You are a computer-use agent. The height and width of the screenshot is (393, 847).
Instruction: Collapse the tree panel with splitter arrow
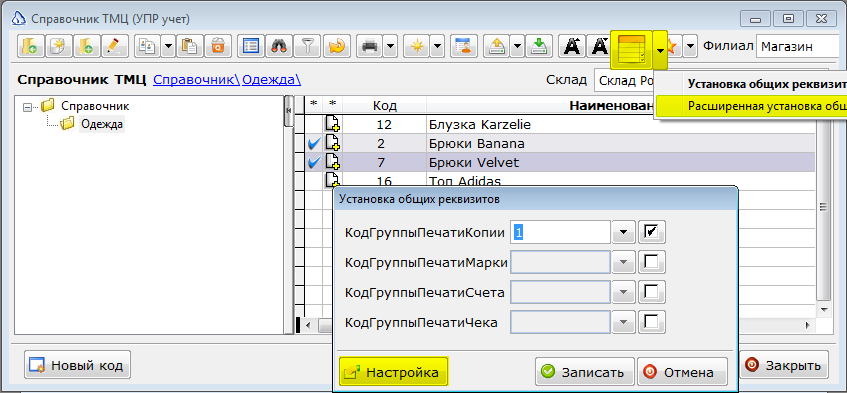(289, 111)
